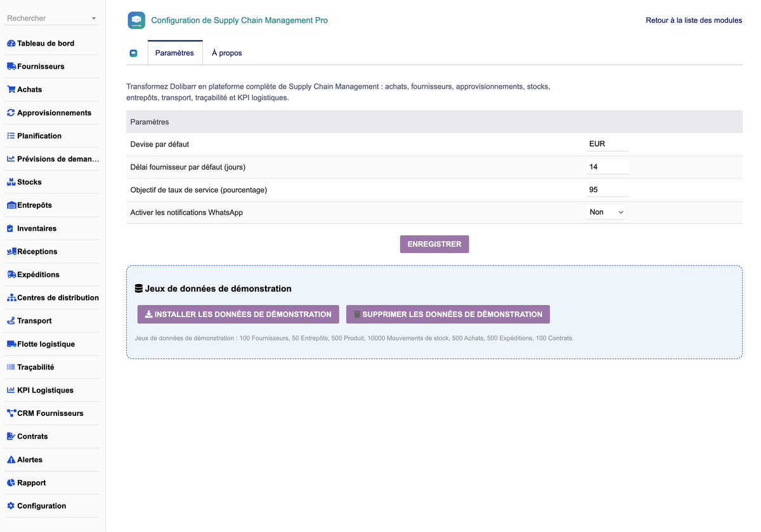Screen dimensions: 761x532
Task: Click the Stocks boxes icon
Action: [x=11, y=182]
